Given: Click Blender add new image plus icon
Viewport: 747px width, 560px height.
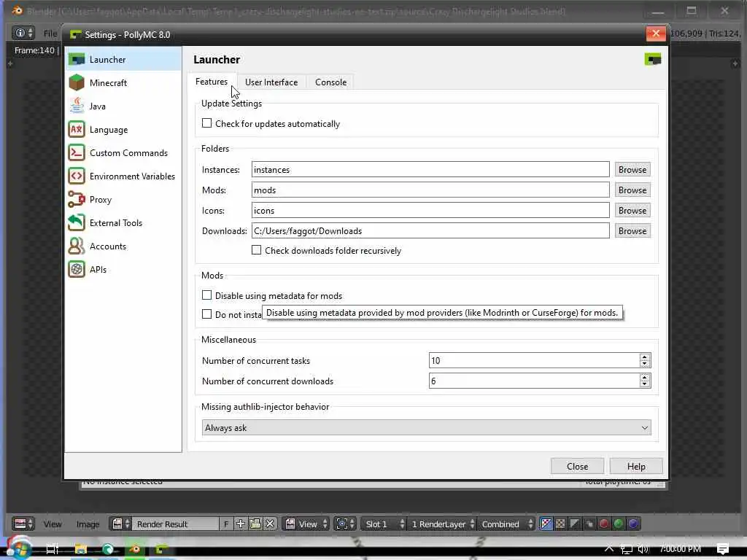Looking at the screenshot, I should tap(241, 524).
